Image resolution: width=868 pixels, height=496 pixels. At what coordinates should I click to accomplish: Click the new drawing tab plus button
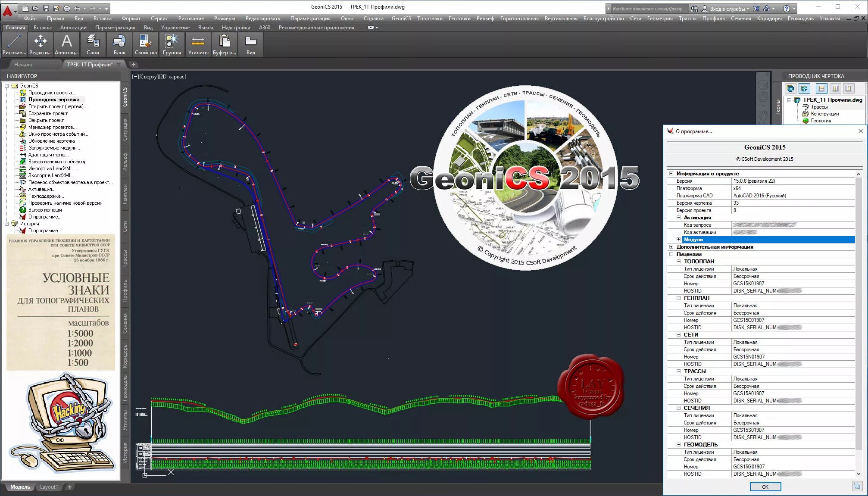click(x=134, y=65)
